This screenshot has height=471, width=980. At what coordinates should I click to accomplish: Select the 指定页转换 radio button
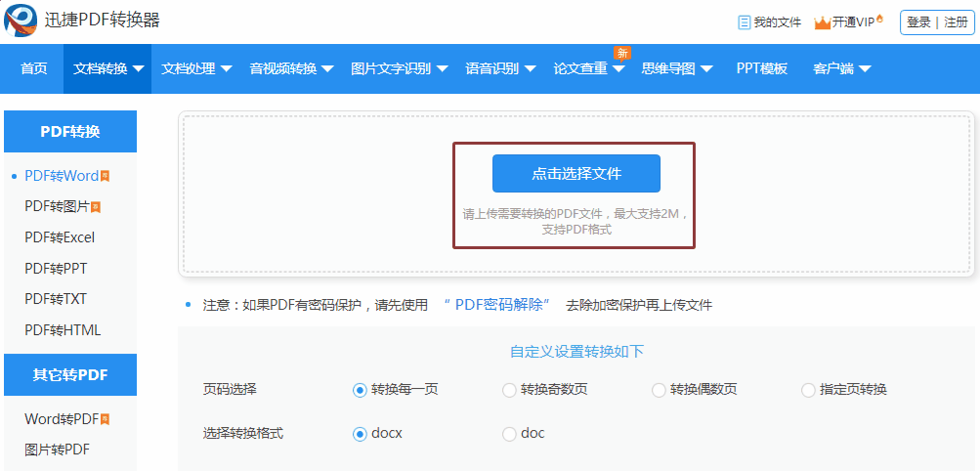click(x=808, y=391)
